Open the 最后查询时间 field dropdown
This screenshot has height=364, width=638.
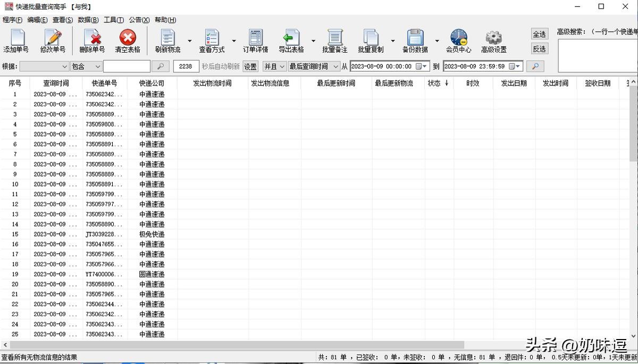click(x=314, y=66)
